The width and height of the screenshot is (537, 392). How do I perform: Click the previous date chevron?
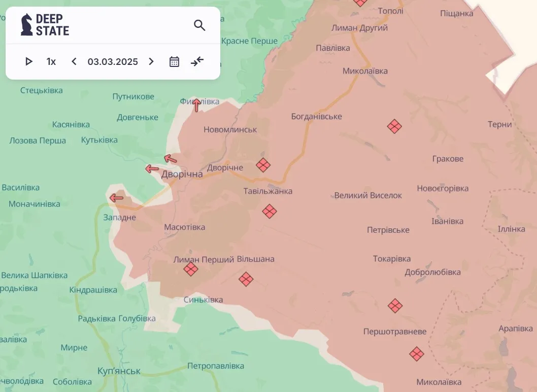pyautogui.click(x=74, y=61)
